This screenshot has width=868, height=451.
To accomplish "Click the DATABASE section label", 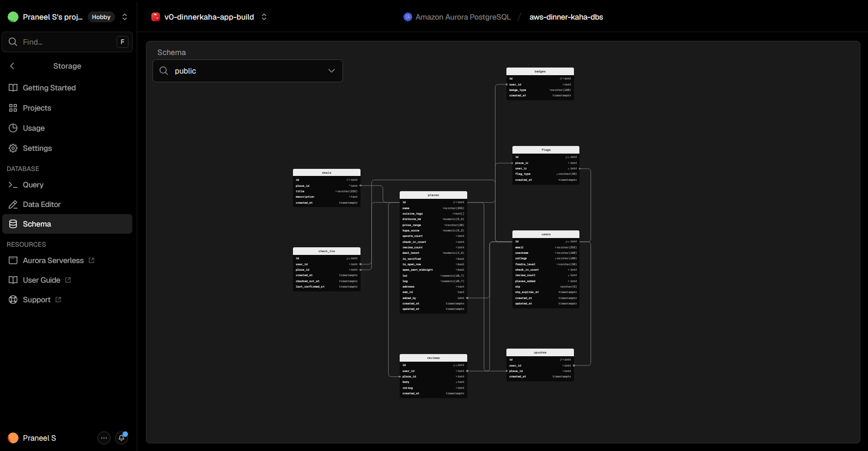I will point(23,169).
